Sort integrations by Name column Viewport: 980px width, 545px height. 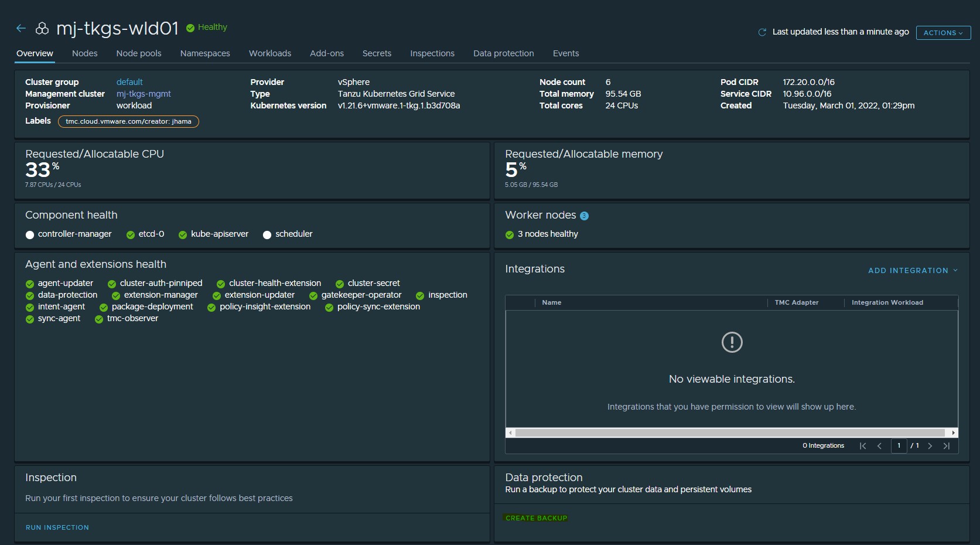coord(552,302)
